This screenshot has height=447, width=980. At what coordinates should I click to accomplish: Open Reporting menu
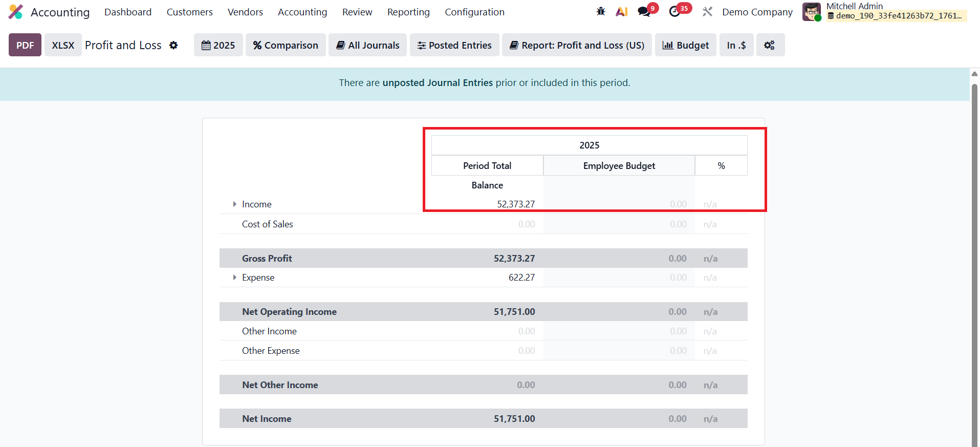click(x=408, y=12)
